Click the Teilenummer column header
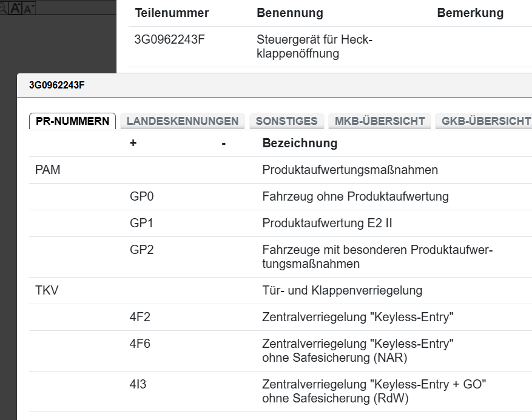 click(x=172, y=13)
